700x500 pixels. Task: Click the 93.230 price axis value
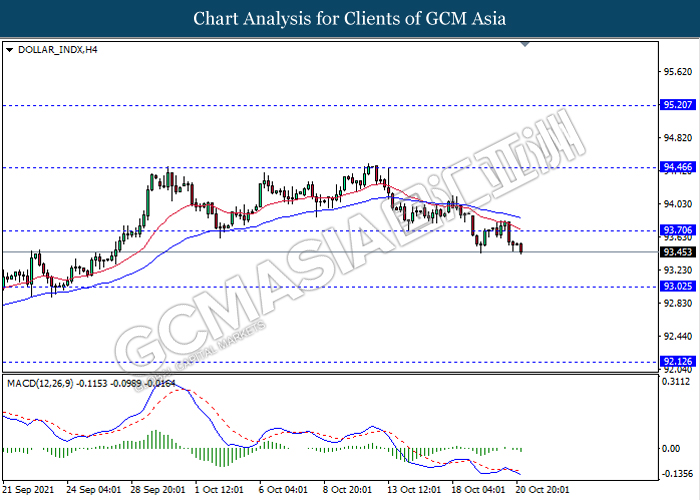click(677, 270)
